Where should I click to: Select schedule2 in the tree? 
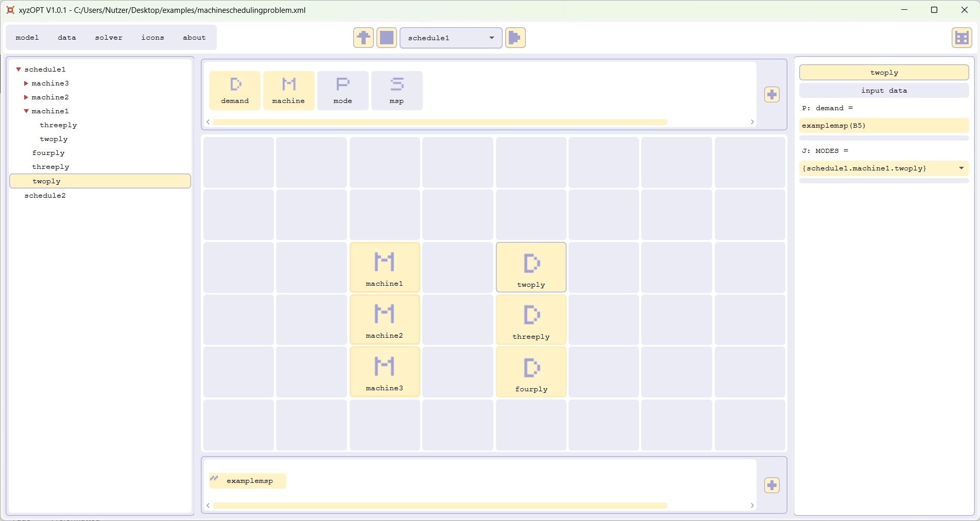[x=45, y=196]
